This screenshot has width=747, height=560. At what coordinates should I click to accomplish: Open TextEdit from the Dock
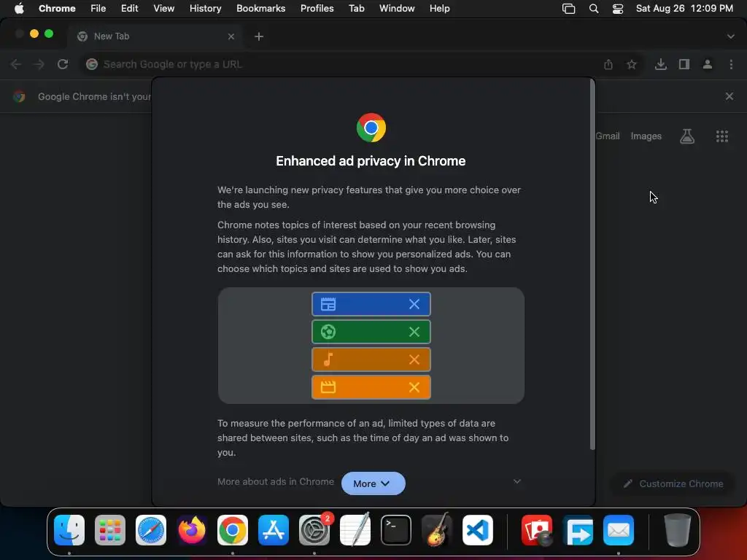pos(355,529)
